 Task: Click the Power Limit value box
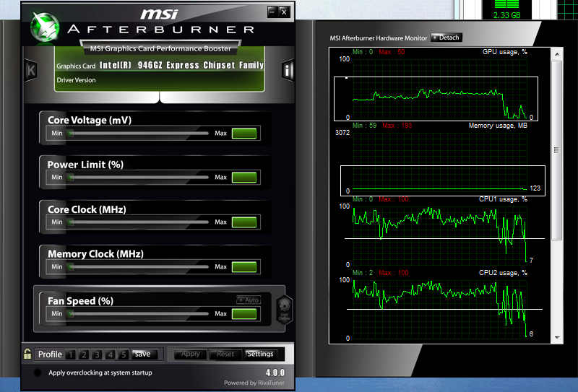244,177
